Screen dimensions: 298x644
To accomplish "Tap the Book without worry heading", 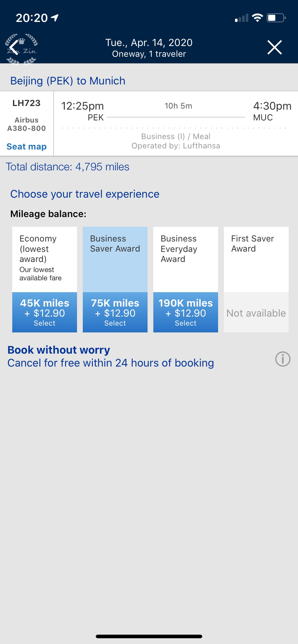I will click(59, 350).
